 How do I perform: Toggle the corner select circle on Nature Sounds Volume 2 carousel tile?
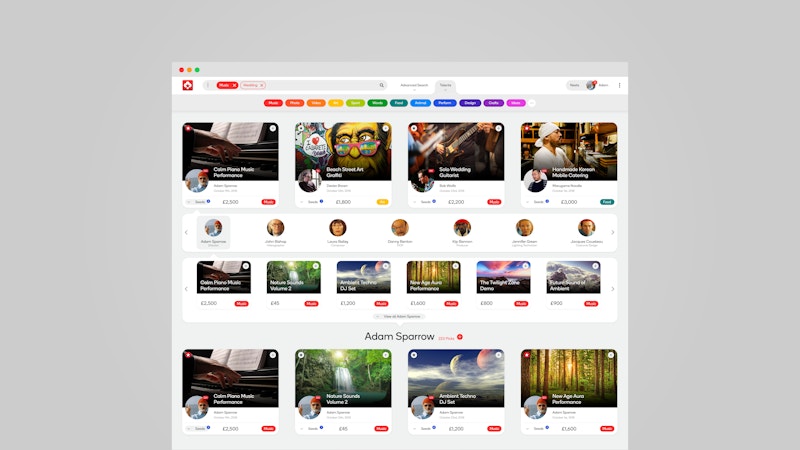316,266
